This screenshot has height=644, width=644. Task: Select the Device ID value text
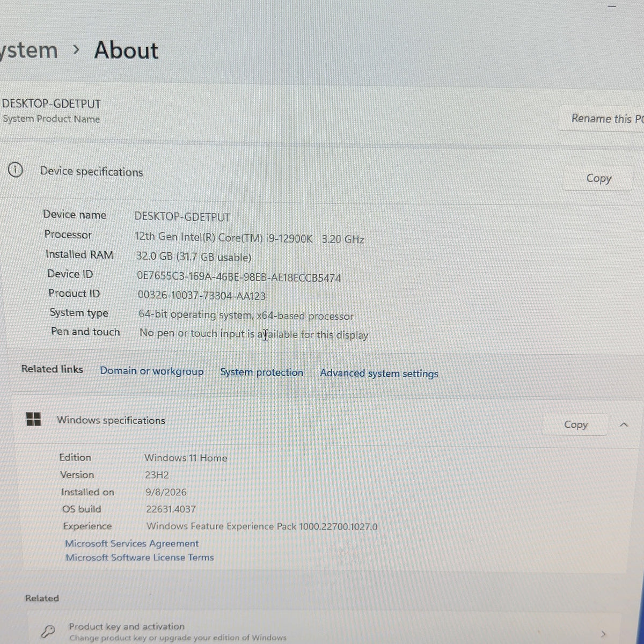pyautogui.click(x=239, y=277)
